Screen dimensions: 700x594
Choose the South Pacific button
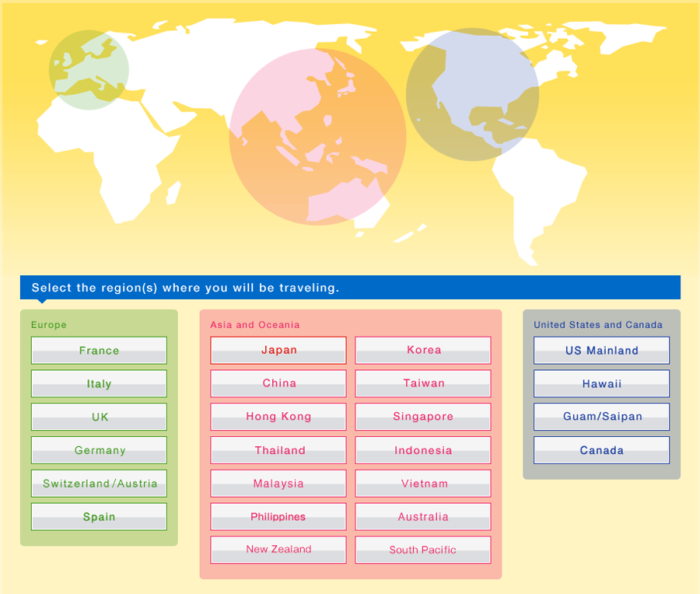tap(423, 550)
